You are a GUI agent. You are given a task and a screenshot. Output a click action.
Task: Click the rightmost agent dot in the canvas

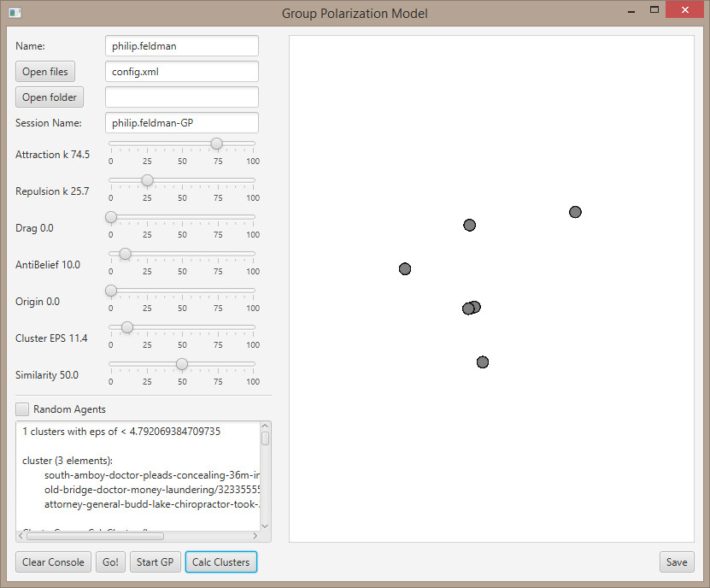coord(575,212)
